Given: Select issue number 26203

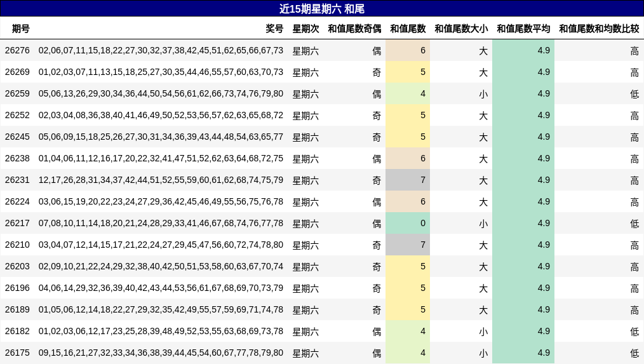Looking at the screenshot, I should tap(17, 267).
